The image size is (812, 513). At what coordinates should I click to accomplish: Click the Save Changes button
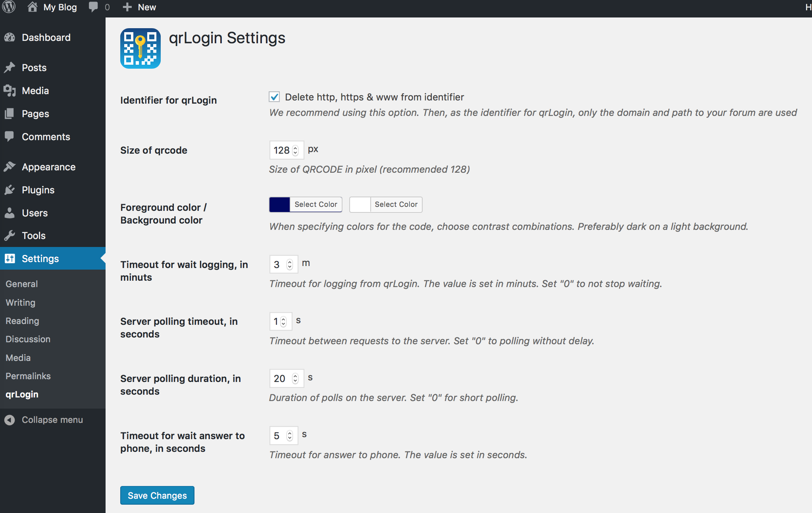coord(157,495)
